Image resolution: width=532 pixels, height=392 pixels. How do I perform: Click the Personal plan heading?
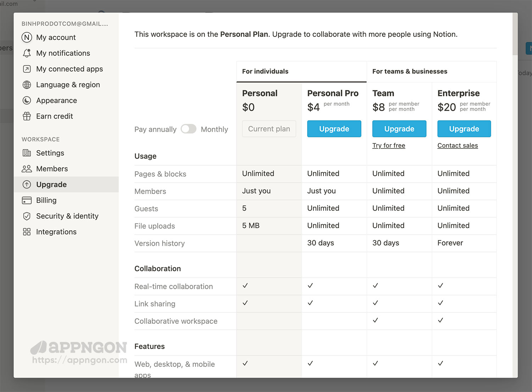coord(260,93)
